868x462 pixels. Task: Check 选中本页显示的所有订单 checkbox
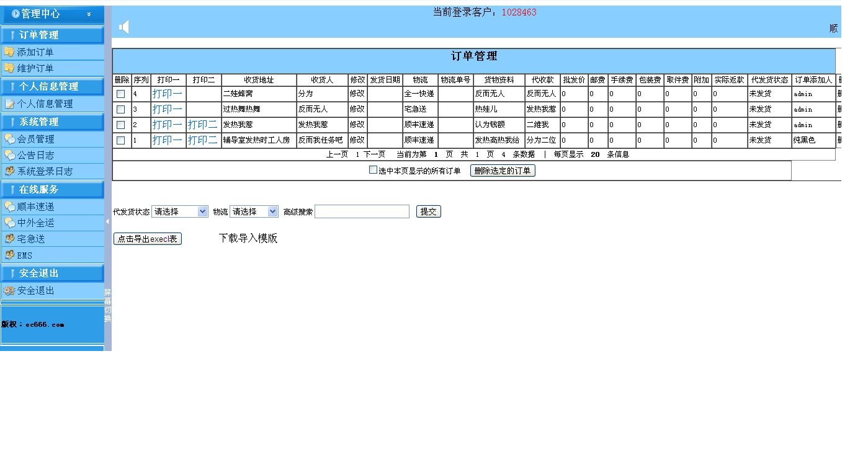[x=373, y=170]
